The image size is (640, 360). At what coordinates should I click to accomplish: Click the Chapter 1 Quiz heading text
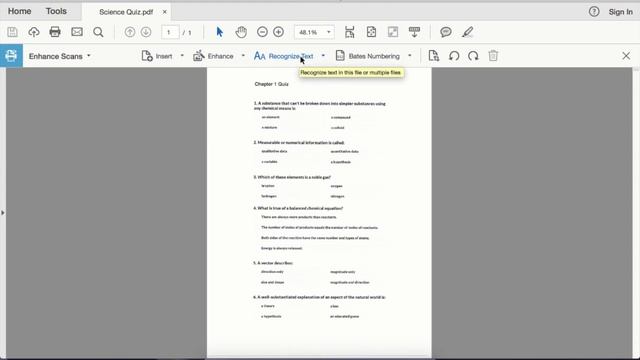271,84
